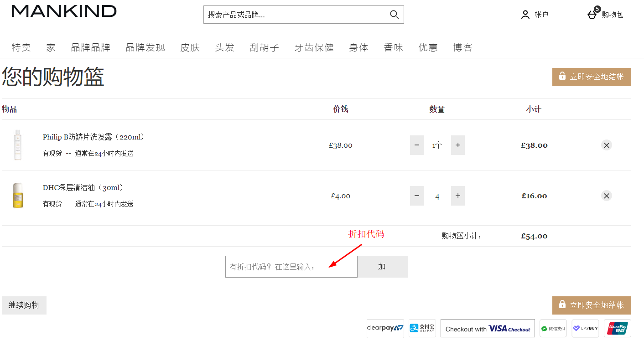Click bottom 立即安全地结帐 checkout button

pyautogui.click(x=592, y=305)
